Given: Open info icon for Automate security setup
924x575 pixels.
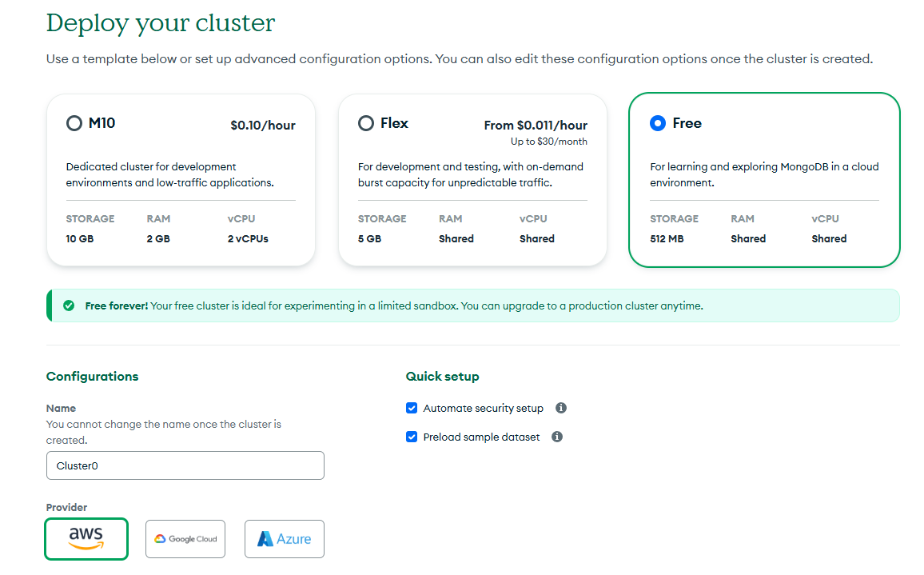Looking at the screenshot, I should pyautogui.click(x=561, y=408).
